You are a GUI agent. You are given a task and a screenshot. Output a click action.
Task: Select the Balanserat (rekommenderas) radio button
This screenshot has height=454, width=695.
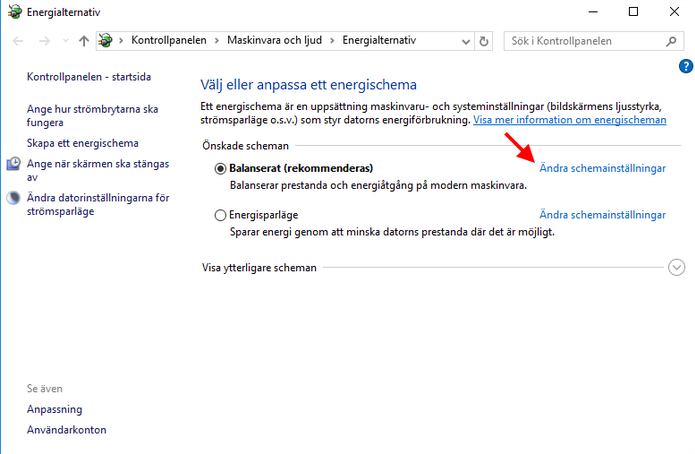220,168
